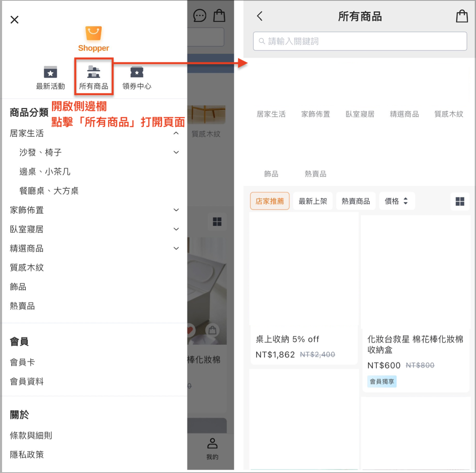Tap the 我的 profile icon
Screen dimensions: 476x473
(x=212, y=449)
